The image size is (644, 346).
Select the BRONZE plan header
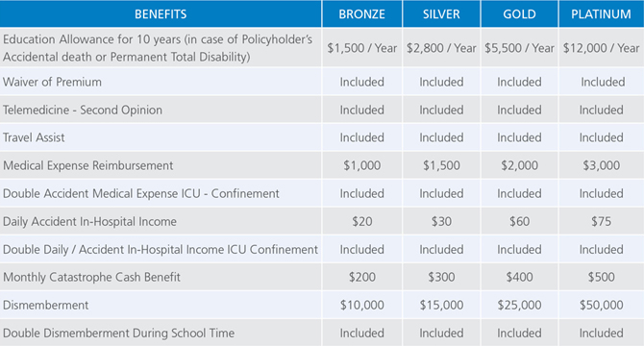(361, 14)
